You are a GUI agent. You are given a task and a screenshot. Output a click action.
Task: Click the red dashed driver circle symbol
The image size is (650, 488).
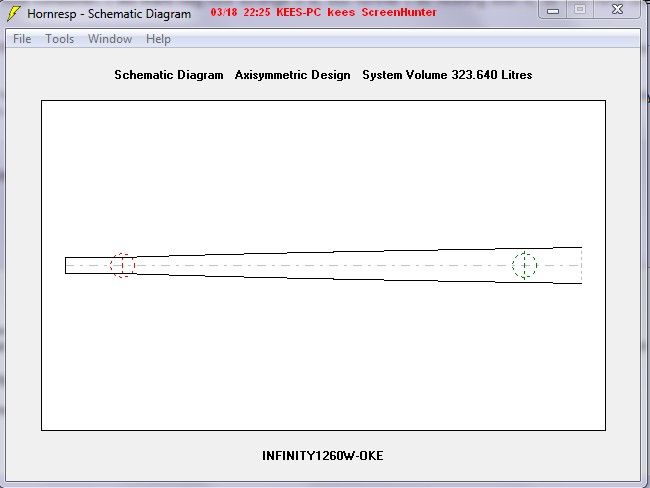pos(123,265)
